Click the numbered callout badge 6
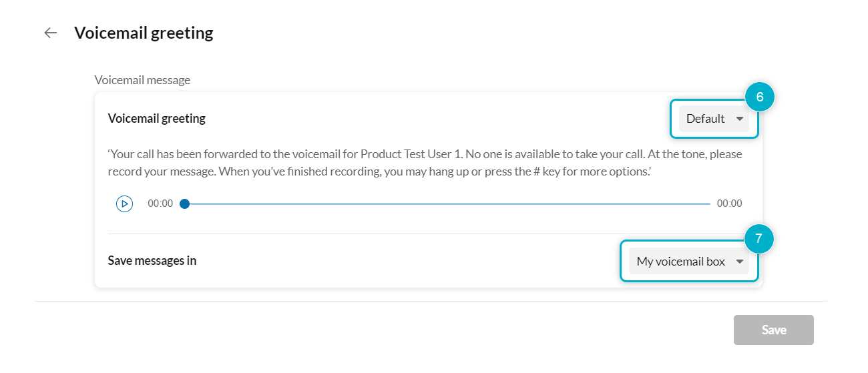The height and width of the screenshot is (373, 868). (759, 97)
